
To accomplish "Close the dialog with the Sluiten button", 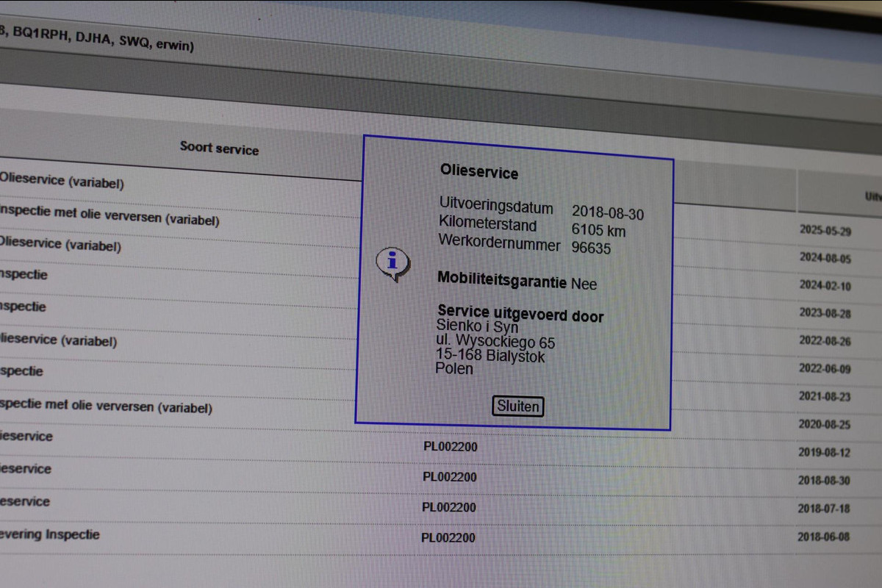I will coord(518,406).
